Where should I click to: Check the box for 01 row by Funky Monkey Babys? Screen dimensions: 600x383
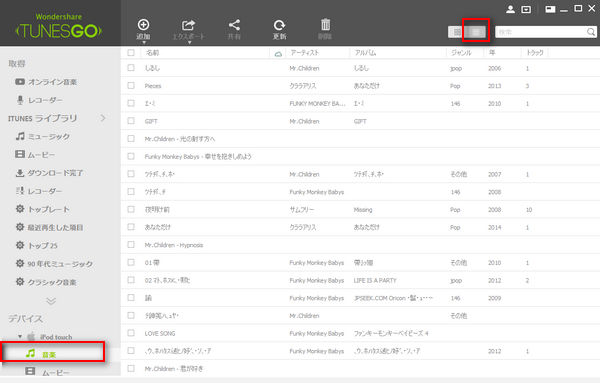click(131, 262)
